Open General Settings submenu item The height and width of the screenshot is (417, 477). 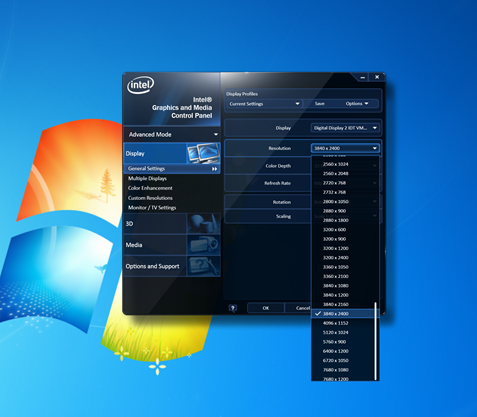172,169
